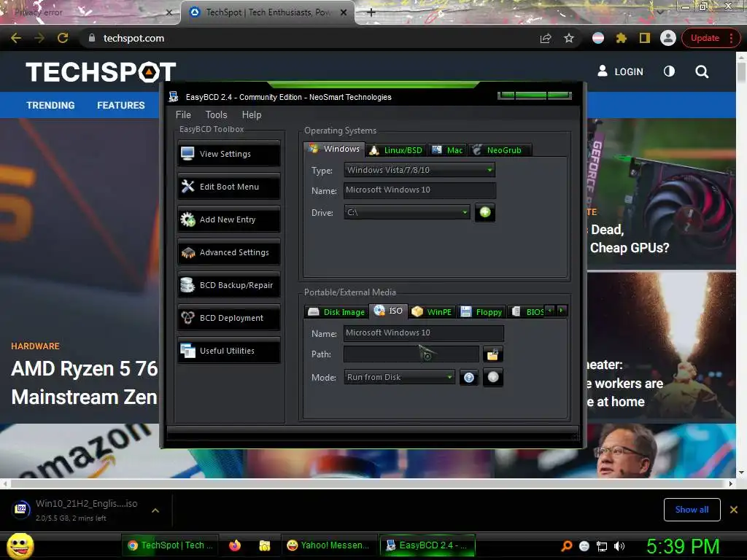The image size is (747, 560).
Task: Toggle TechSpot dark mode contrast icon
Action: 669,71
